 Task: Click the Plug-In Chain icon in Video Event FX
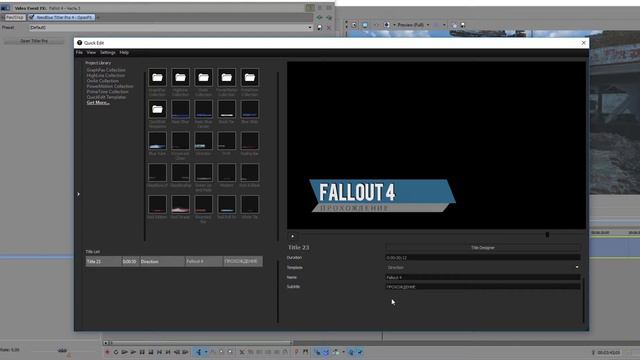[320, 18]
